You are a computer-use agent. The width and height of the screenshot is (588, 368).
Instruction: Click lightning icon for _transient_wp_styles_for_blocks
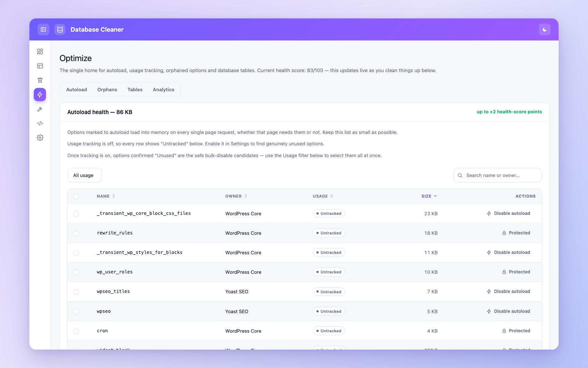(x=489, y=252)
